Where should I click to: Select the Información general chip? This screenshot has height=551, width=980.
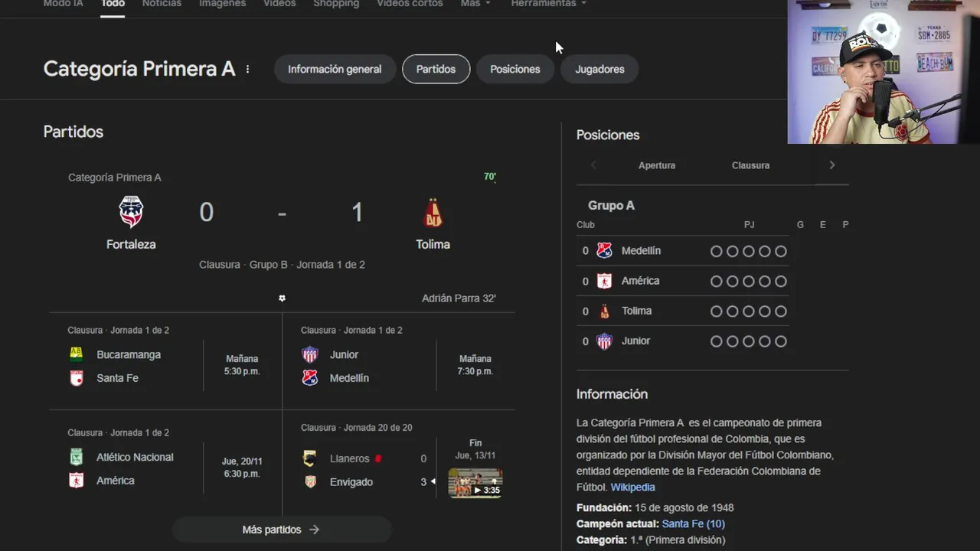[x=335, y=69]
